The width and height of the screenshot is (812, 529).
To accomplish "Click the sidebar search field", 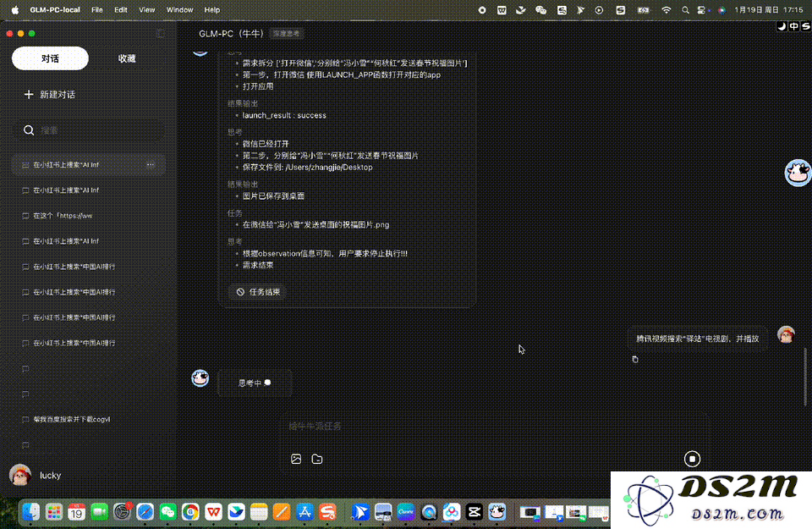I will coord(88,130).
